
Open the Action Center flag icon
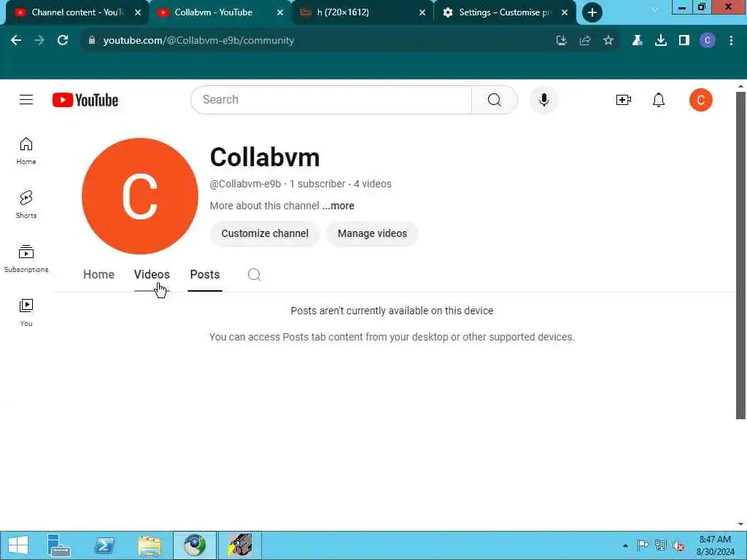click(643, 545)
